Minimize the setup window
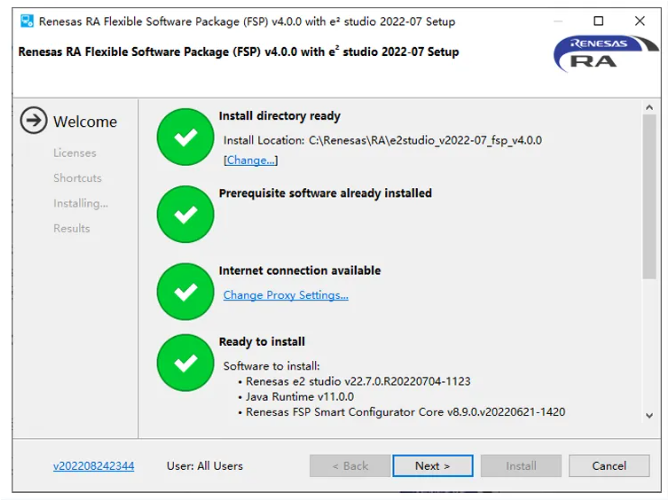668x500 pixels. (558, 21)
